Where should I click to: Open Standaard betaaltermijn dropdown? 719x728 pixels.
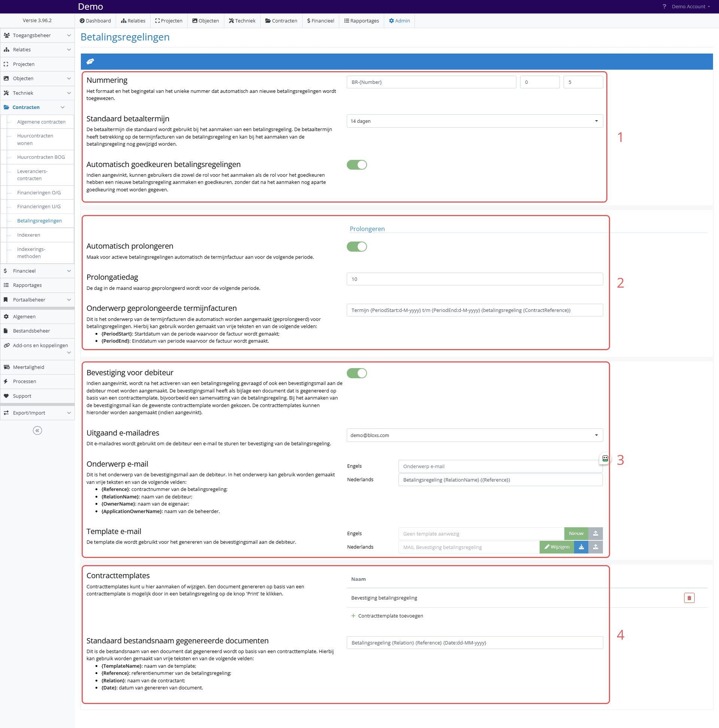[x=474, y=121]
